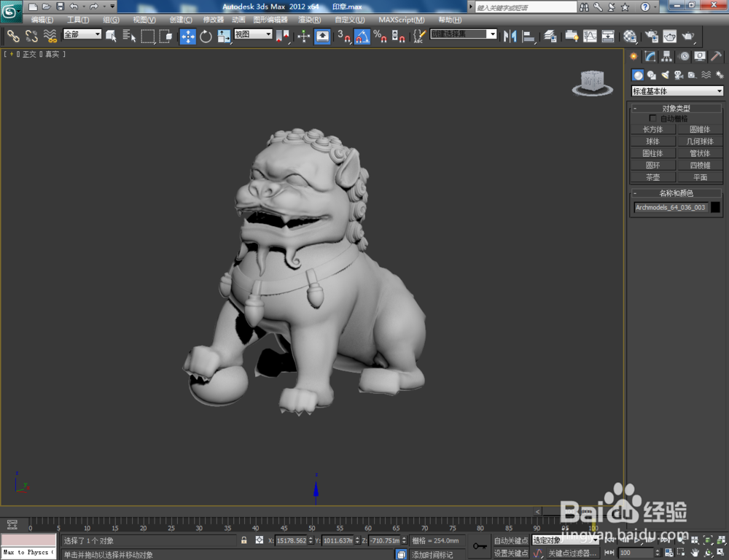Screen dimensions: 729x560
Task: Open the Layer Manager
Action: coord(550,36)
